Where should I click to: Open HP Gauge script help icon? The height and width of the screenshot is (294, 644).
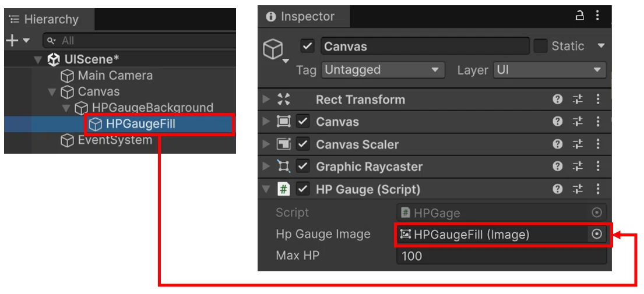tap(557, 189)
